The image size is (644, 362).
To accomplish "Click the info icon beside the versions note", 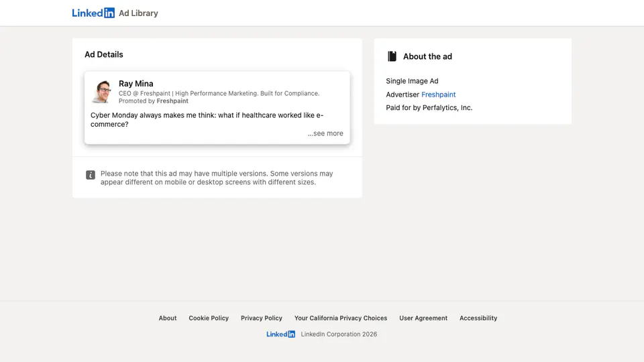I will tap(91, 175).
